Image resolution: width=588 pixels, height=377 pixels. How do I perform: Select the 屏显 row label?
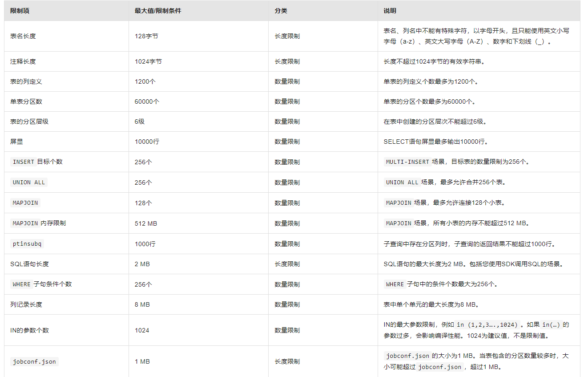tap(16, 142)
